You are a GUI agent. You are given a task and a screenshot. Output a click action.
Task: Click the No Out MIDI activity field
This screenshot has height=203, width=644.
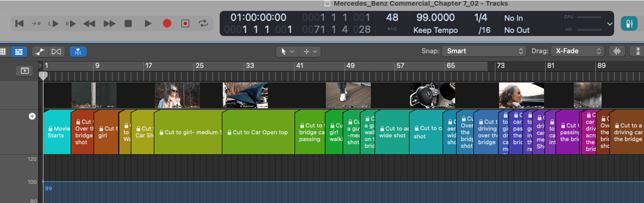click(517, 30)
